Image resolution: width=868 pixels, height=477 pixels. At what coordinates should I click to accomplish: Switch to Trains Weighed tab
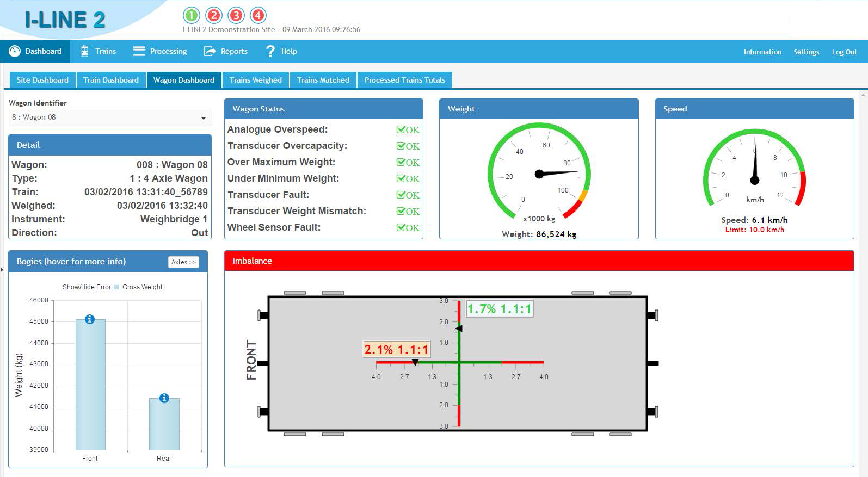256,80
